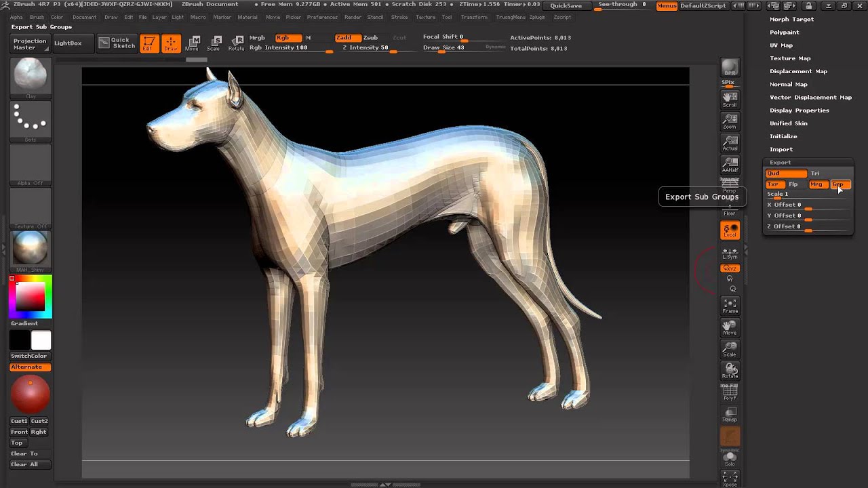Open the Alpha menu
Viewport: 868px width, 488px height.
pos(16,17)
